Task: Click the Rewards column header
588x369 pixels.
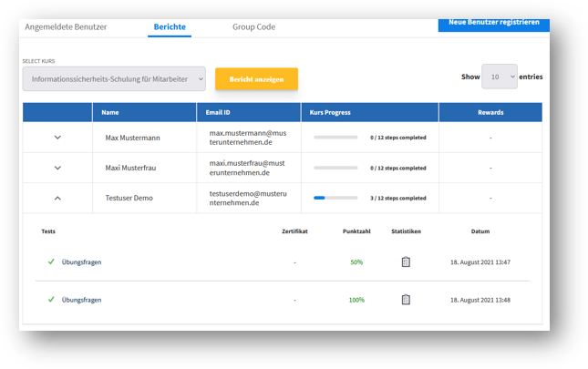Action: click(x=490, y=112)
